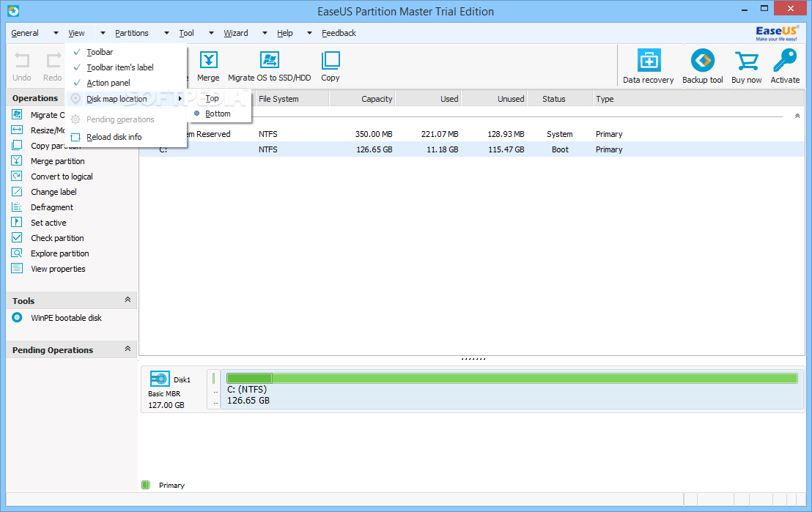
Task: Click the Primary legend color box
Action: [x=146, y=485]
